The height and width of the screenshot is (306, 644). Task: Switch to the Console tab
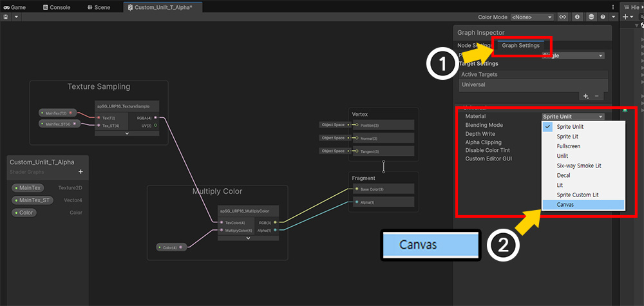pyautogui.click(x=57, y=7)
